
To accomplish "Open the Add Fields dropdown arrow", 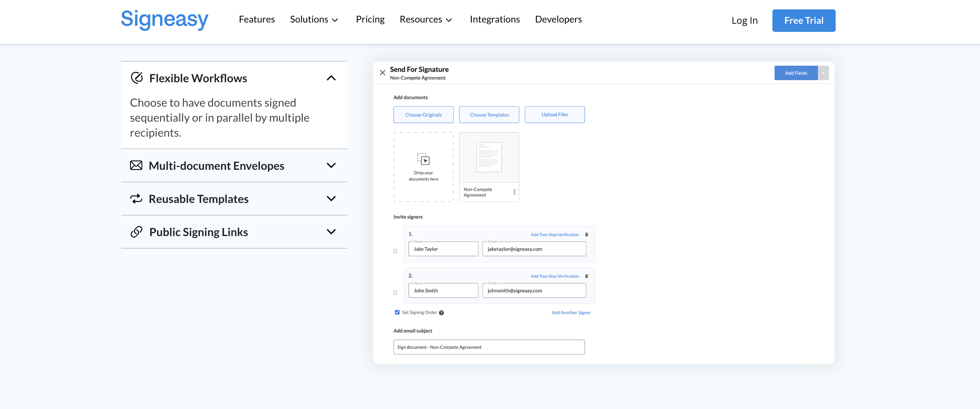I will [823, 73].
